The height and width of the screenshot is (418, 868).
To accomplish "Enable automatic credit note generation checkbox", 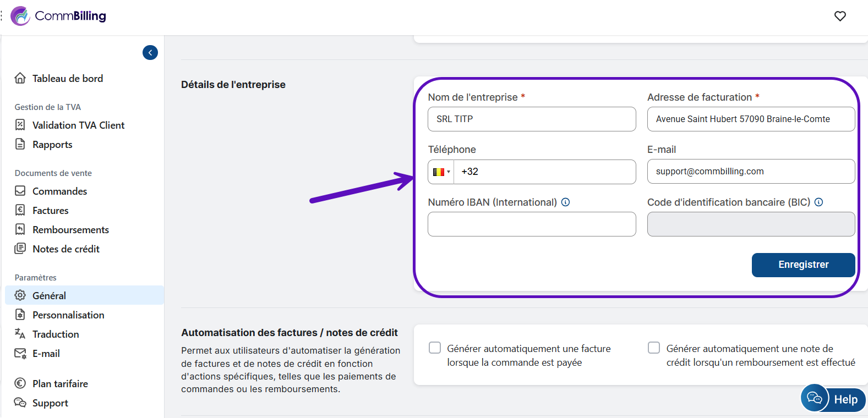I will 654,348.
